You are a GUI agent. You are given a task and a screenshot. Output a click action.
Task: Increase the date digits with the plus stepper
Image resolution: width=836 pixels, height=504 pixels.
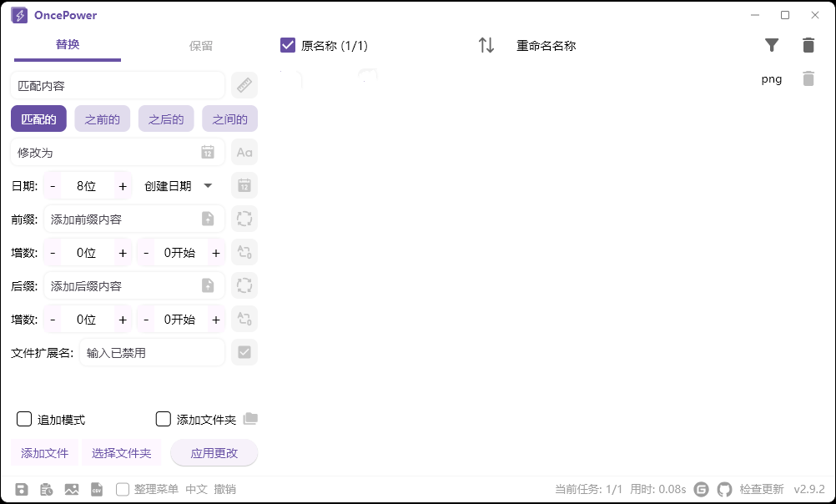[x=122, y=185]
